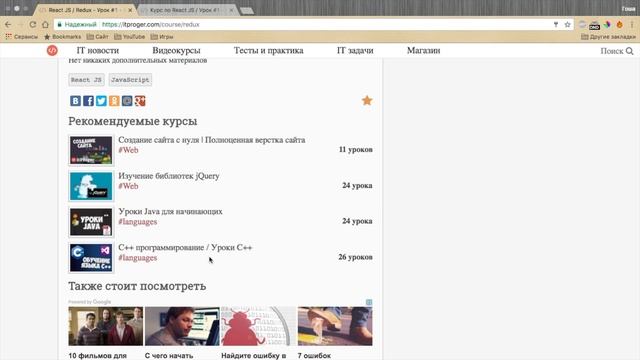This screenshot has width=640, height=360.
Task: Open the browser home page
Action: pos(45,24)
